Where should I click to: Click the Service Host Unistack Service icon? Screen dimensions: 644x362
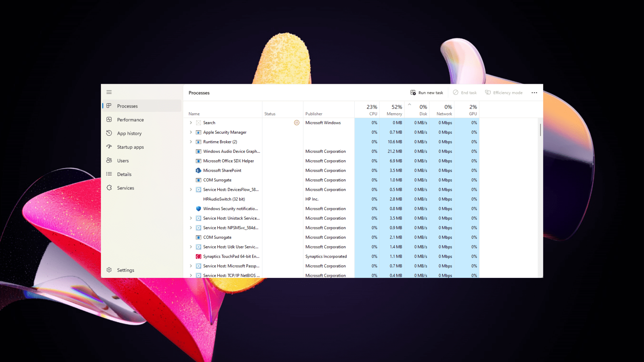coord(199,218)
